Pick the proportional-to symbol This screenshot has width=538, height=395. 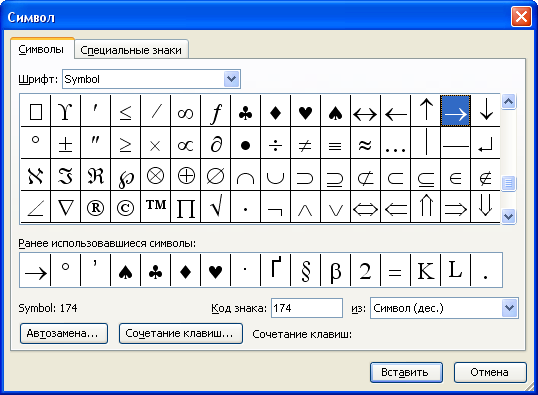[186, 143]
